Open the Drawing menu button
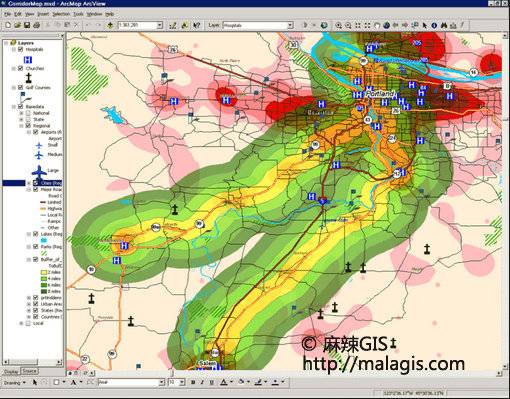The image size is (510, 399). [x=14, y=383]
